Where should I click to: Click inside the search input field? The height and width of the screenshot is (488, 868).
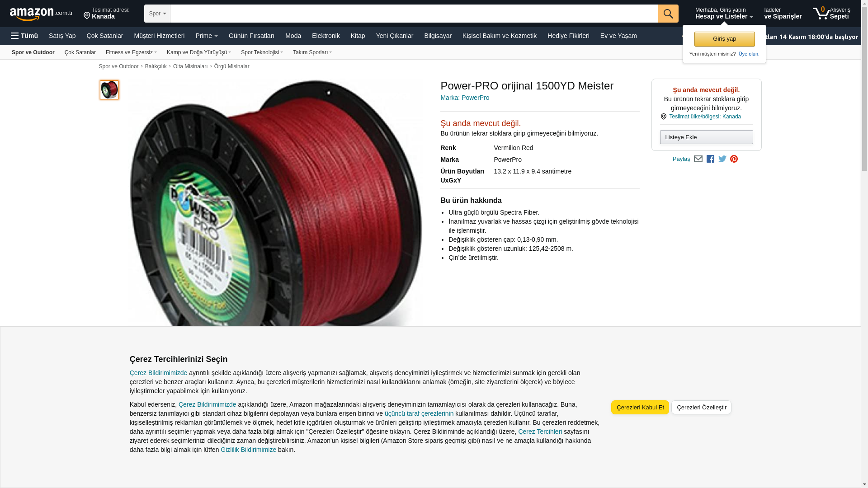point(414,14)
